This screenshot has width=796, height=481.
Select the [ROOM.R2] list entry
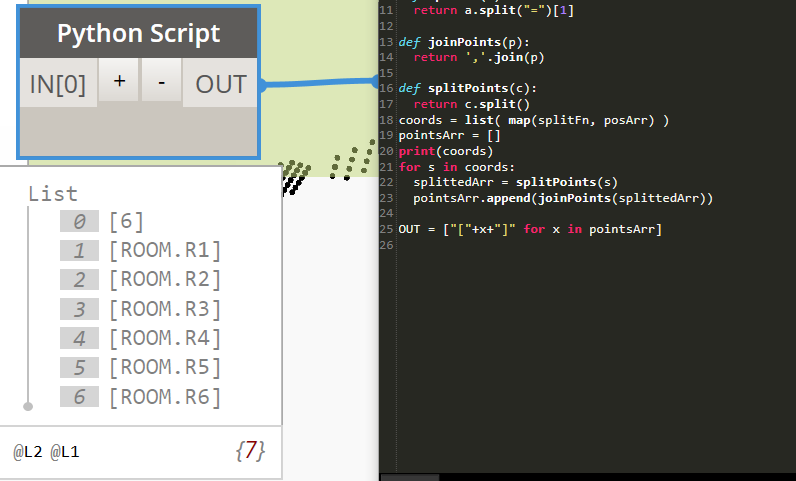click(165, 280)
